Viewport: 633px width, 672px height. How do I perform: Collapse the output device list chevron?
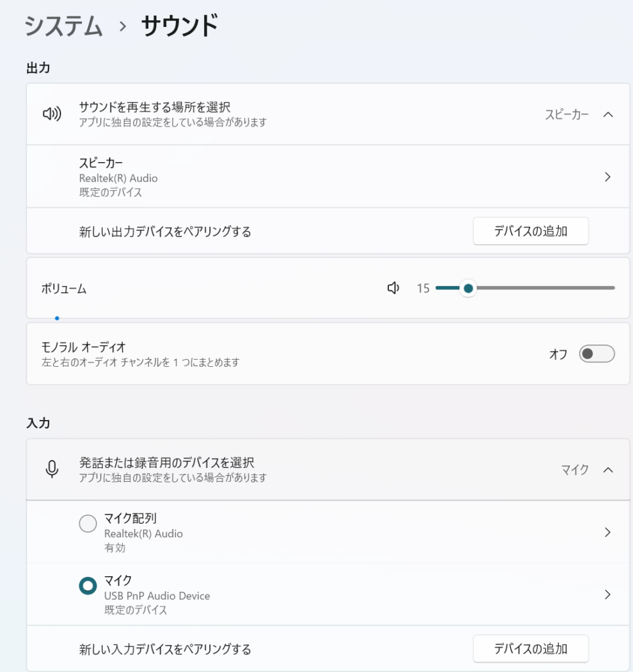click(x=607, y=114)
